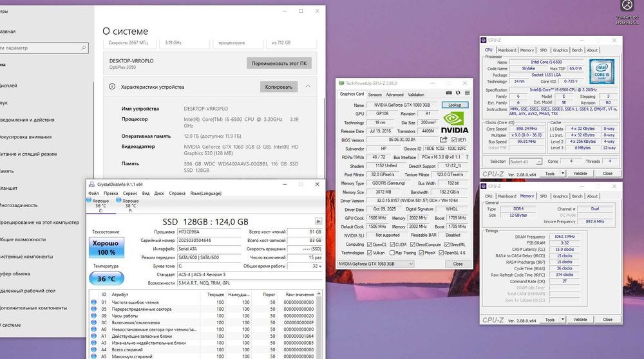Click the status orb for attribute 05 row
The image size is (644, 359).
click(93, 309)
